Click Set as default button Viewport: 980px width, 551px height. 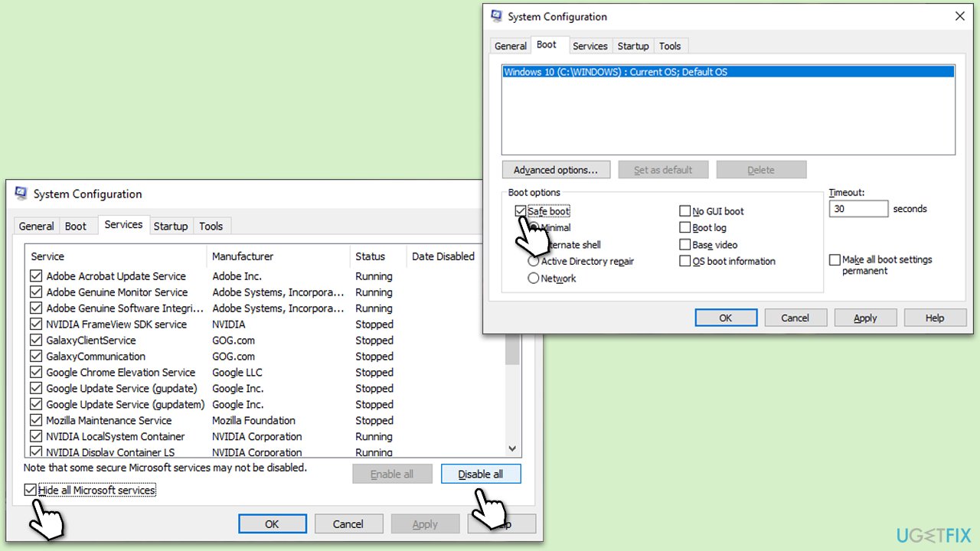coord(663,170)
